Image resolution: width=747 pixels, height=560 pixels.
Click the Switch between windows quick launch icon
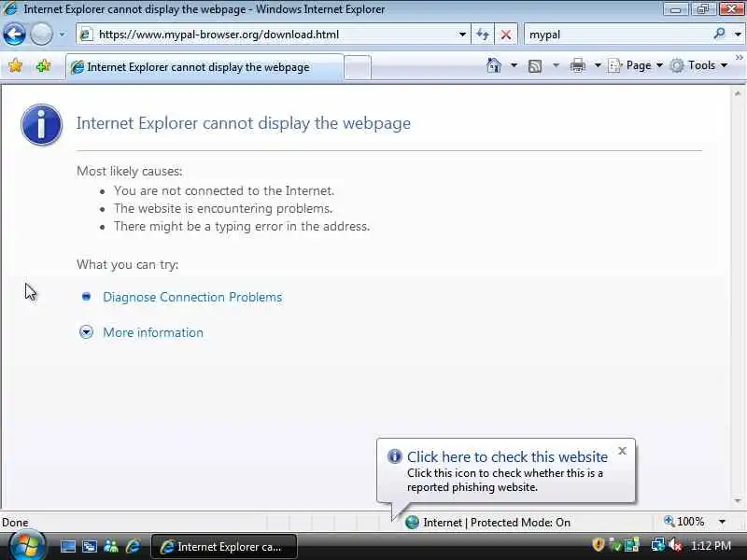pyautogui.click(x=89, y=546)
